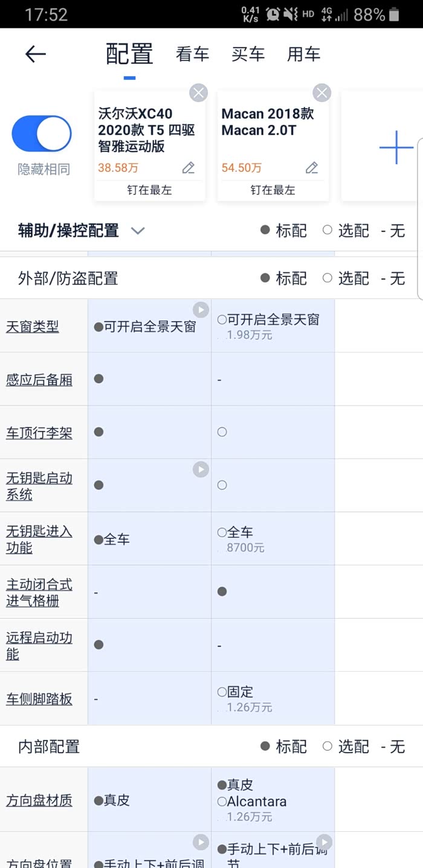
Task: Add another car with plus icon
Action: (396, 147)
